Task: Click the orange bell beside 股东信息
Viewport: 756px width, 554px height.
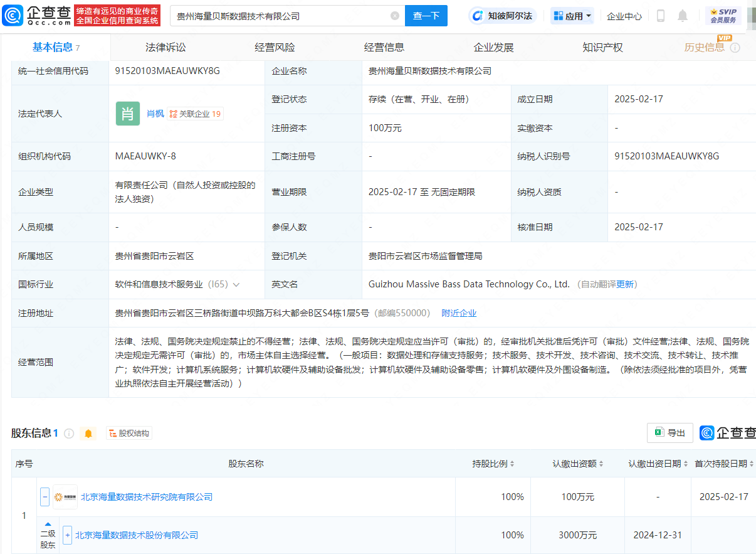Action: pyautogui.click(x=88, y=434)
